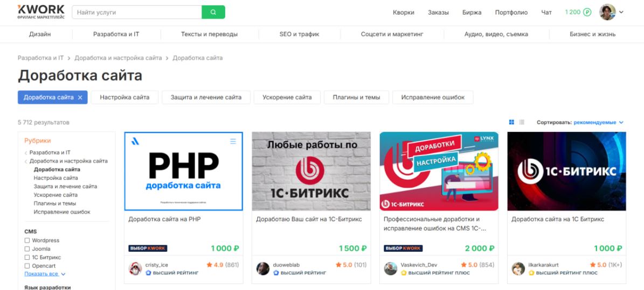
Task: Open cristy_ice seller avatar
Action: [x=135, y=268]
